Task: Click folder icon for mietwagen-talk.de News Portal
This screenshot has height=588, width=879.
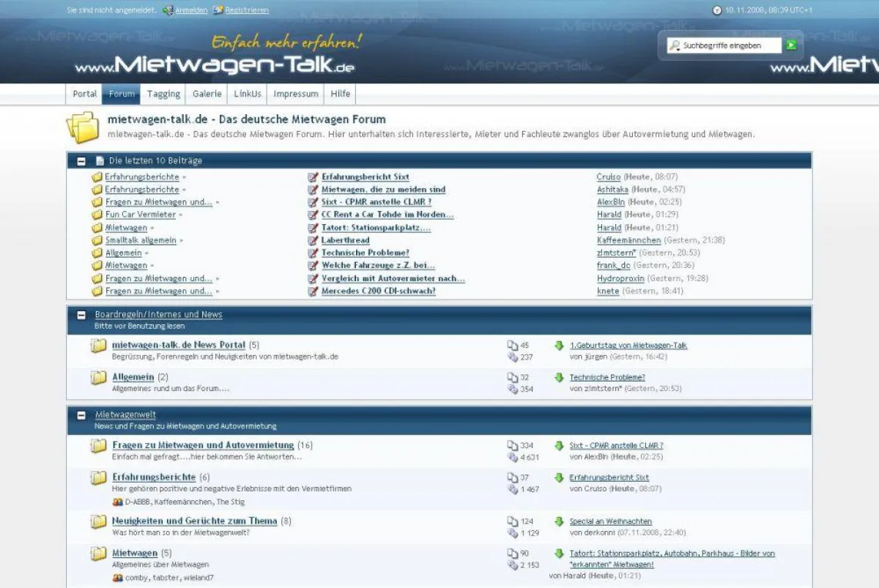Action: pyautogui.click(x=98, y=346)
